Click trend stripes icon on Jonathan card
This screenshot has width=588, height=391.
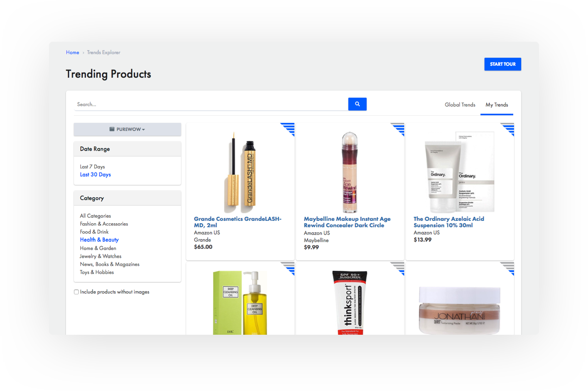508,269
